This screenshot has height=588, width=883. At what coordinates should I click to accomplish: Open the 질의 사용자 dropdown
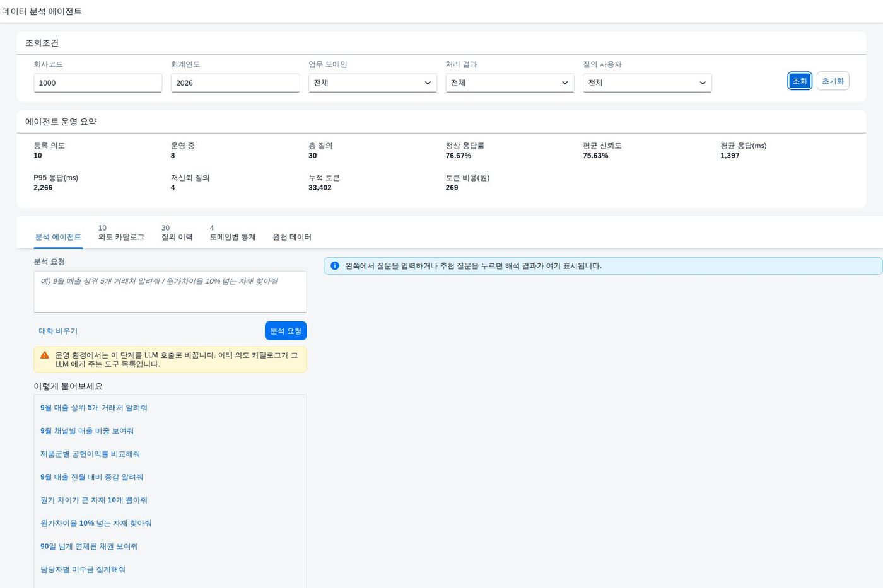click(x=647, y=83)
